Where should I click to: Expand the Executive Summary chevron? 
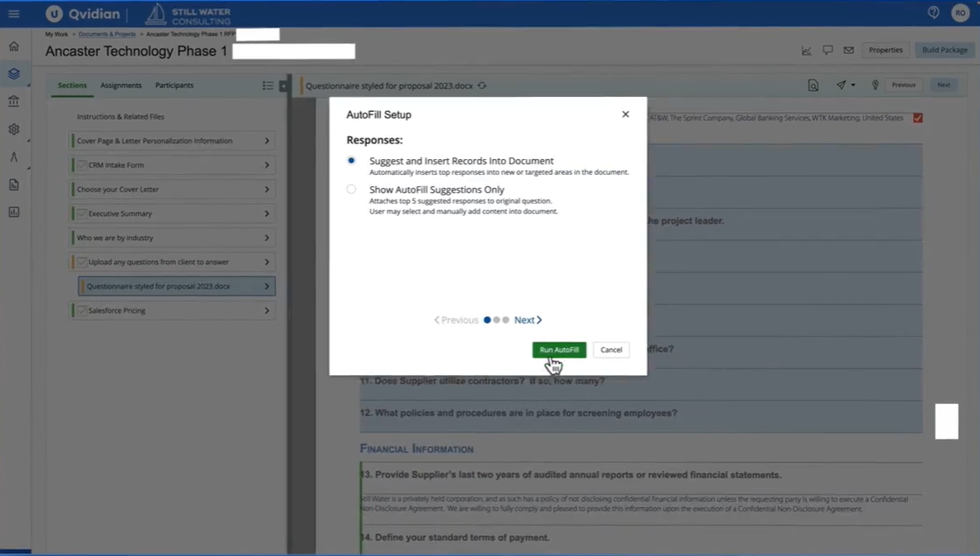click(x=267, y=213)
